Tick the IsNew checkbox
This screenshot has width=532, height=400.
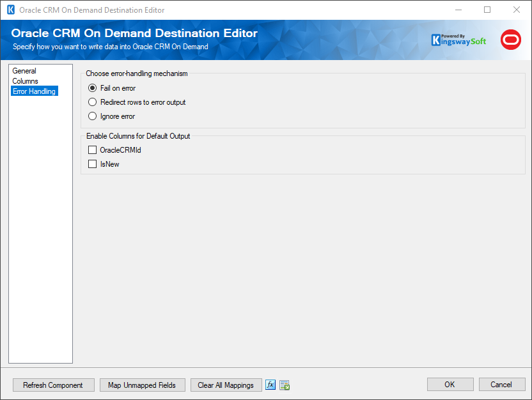[x=104, y=164]
